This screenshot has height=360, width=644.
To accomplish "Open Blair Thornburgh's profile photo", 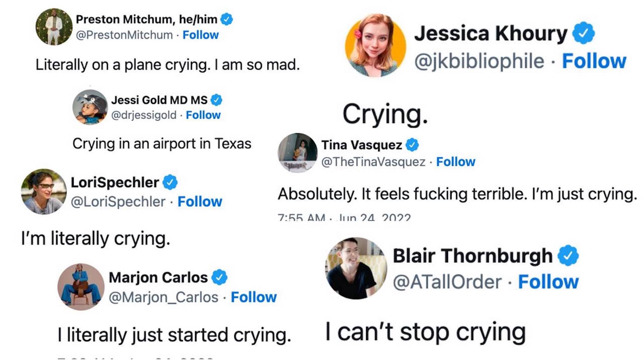I will click(x=356, y=268).
